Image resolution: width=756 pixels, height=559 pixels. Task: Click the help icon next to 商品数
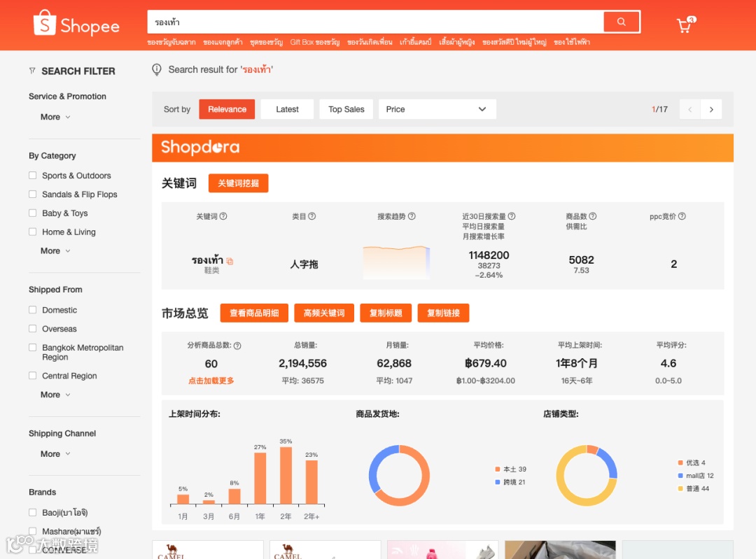pos(593,216)
